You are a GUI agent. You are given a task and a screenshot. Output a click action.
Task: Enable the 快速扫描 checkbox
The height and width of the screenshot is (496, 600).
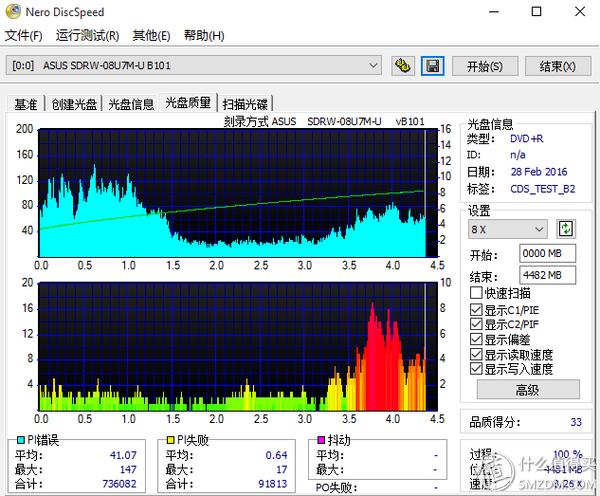(476, 293)
